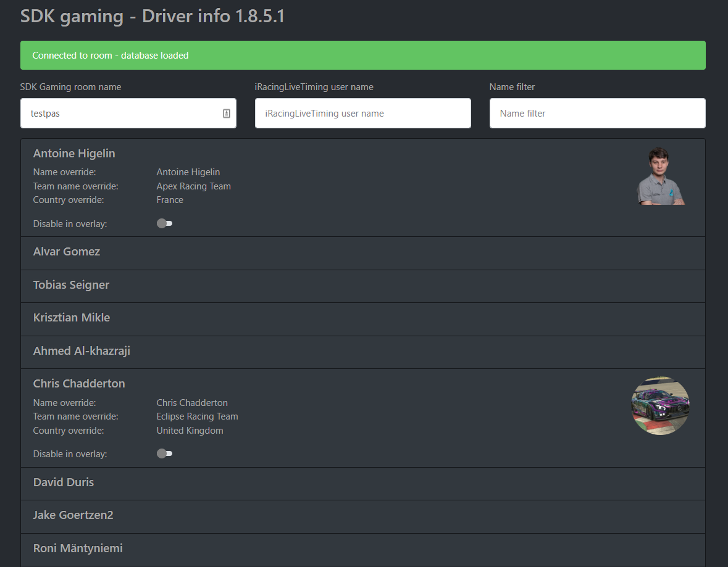
Task: Click Antoine Higelin's Country override label
Action: [x=69, y=200]
